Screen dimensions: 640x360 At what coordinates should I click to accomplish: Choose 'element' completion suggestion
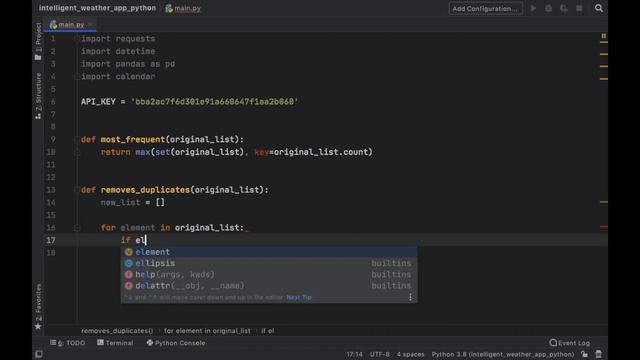point(269,252)
